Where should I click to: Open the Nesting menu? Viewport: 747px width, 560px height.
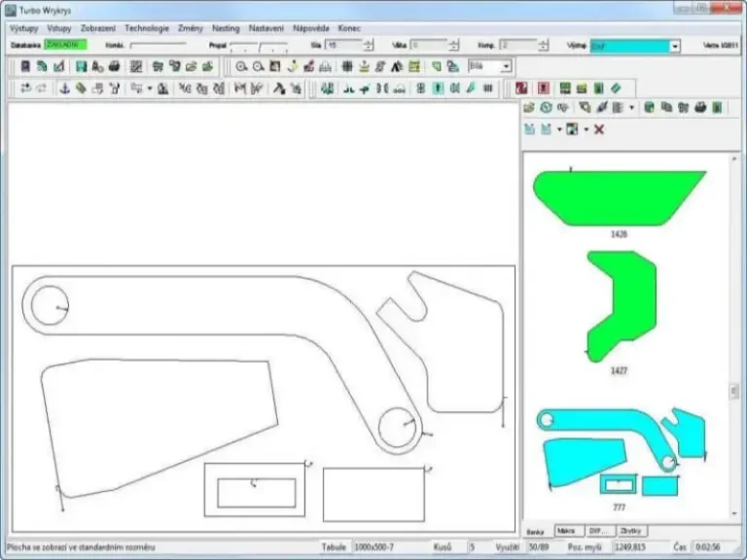coord(226,28)
